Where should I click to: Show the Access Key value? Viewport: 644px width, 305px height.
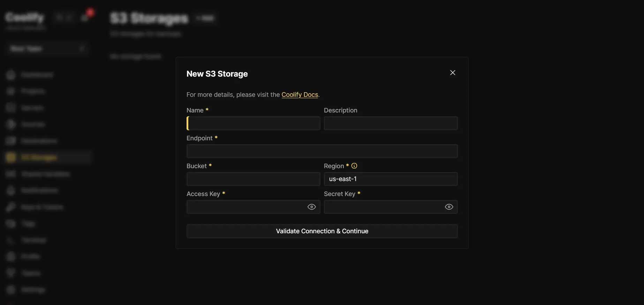[x=311, y=207]
